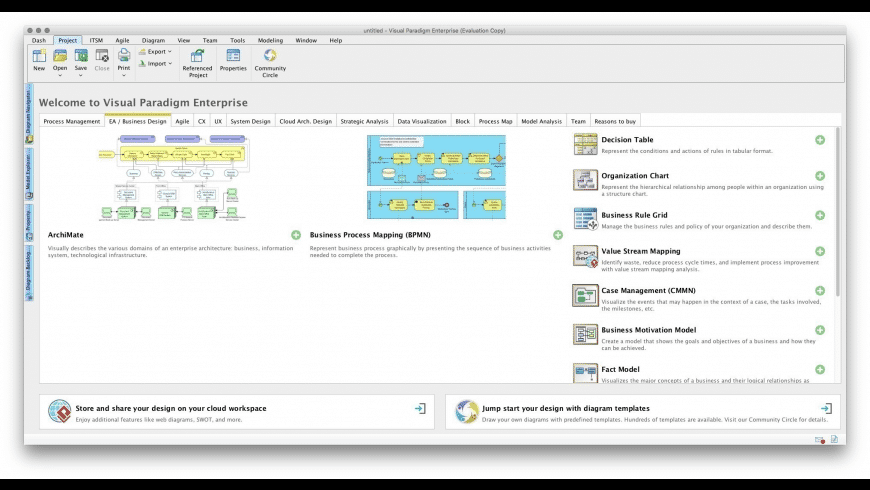Expand the arrow under Open
The image size is (870, 490).
(x=60, y=76)
